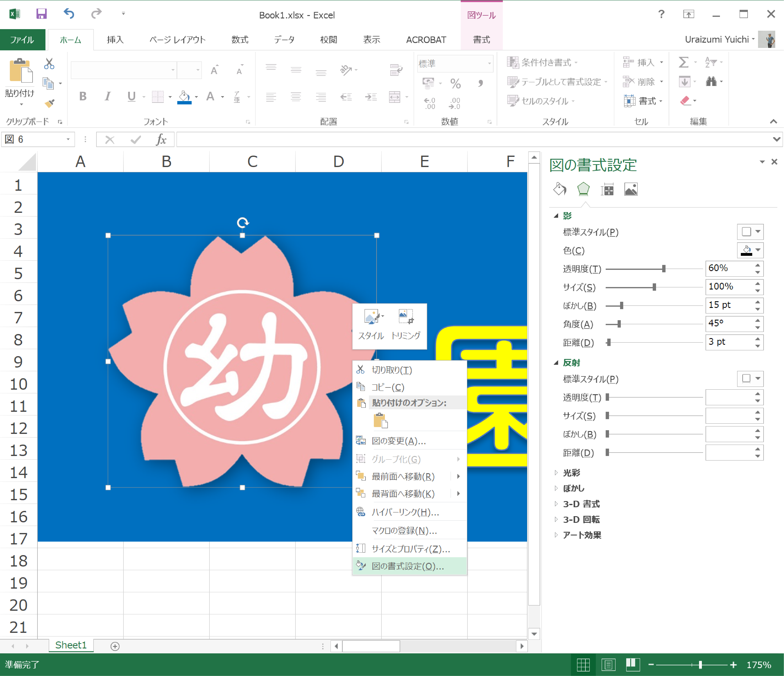Switch to the Picture icon tab in pane

[x=631, y=189]
